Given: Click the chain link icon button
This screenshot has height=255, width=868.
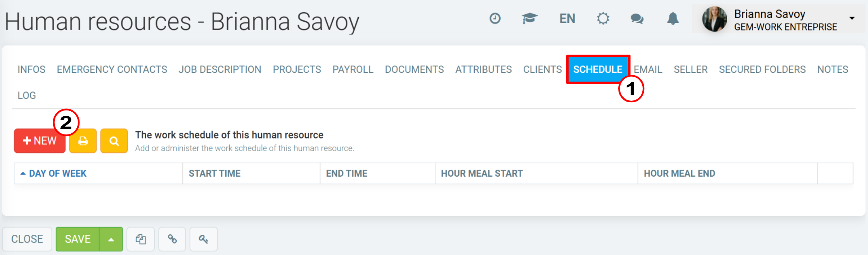Looking at the screenshot, I should [172, 239].
